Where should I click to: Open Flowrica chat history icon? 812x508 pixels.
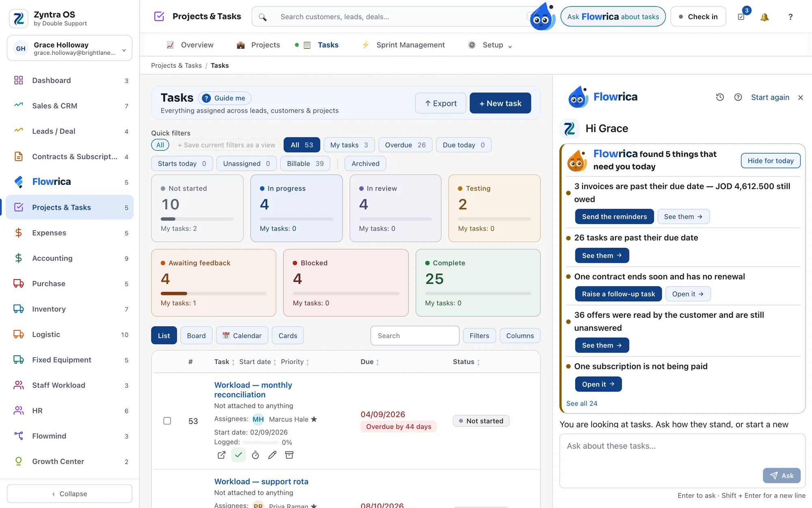click(720, 97)
